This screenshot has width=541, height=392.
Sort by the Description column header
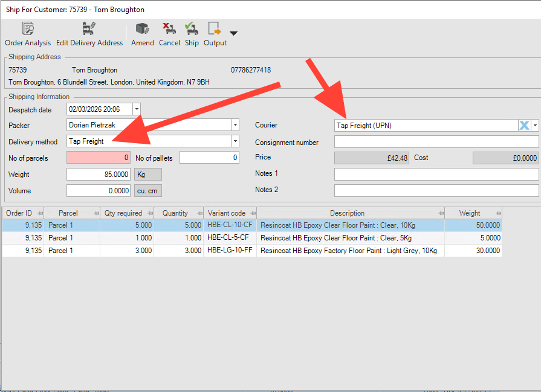tap(347, 213)
